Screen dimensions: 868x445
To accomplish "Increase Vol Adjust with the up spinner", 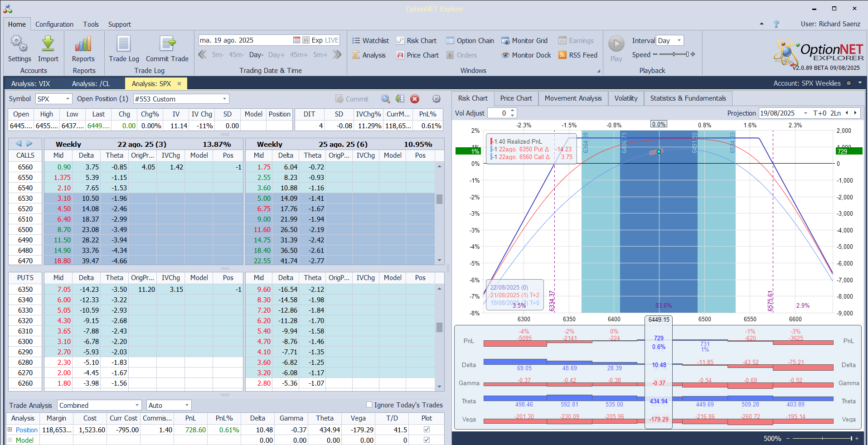I will click(513, 111).
